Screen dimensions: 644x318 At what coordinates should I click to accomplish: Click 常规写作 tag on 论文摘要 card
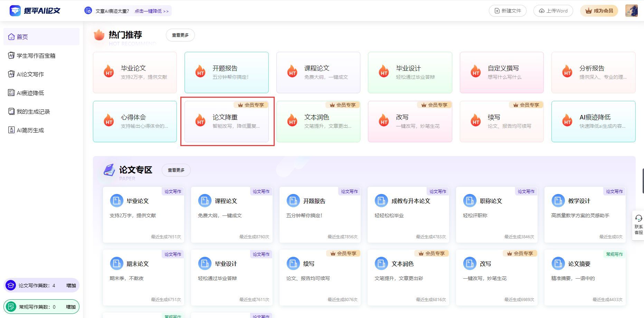(615, 254)
